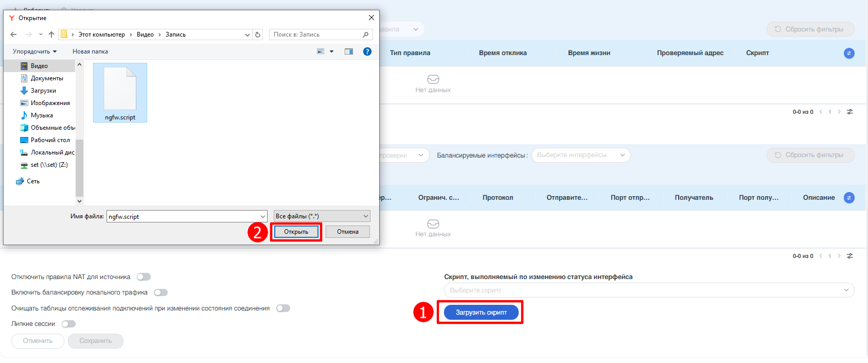Open table density settings near top pagination

(x=850, y=112)
